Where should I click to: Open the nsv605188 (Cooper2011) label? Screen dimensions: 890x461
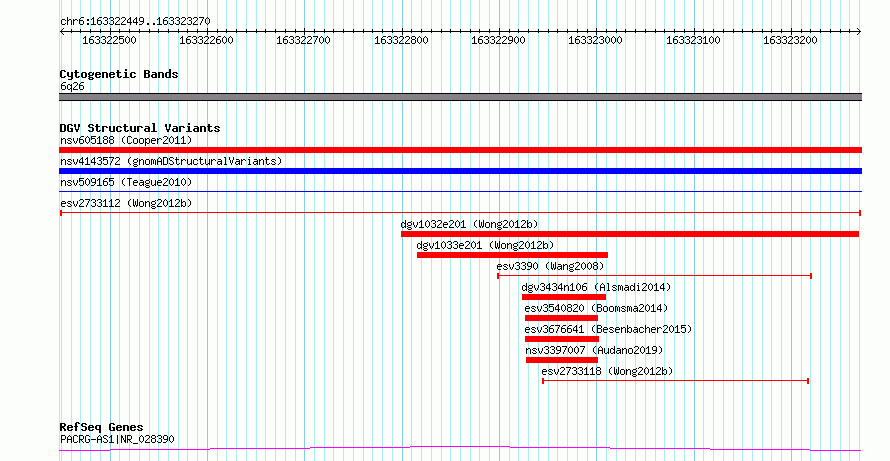coord(126,140)
